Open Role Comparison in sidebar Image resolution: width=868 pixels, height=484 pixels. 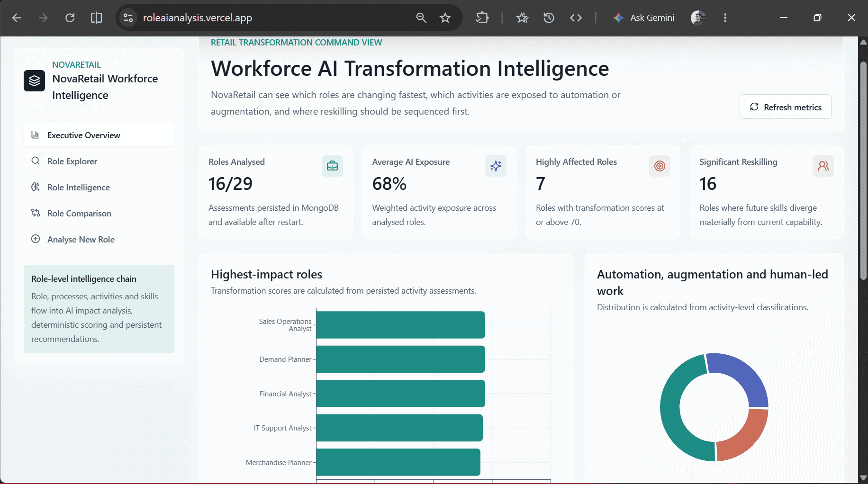click(x=99, y=213)
